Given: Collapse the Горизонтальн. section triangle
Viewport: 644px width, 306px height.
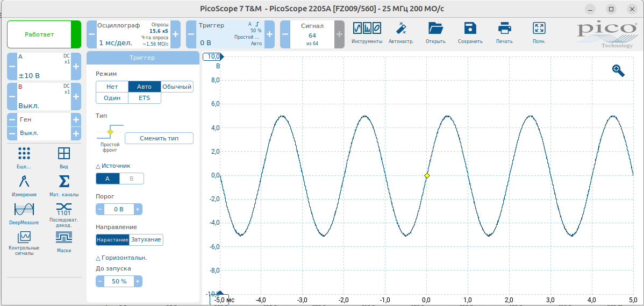Looking at the screenshot, I should pos(98,258).
